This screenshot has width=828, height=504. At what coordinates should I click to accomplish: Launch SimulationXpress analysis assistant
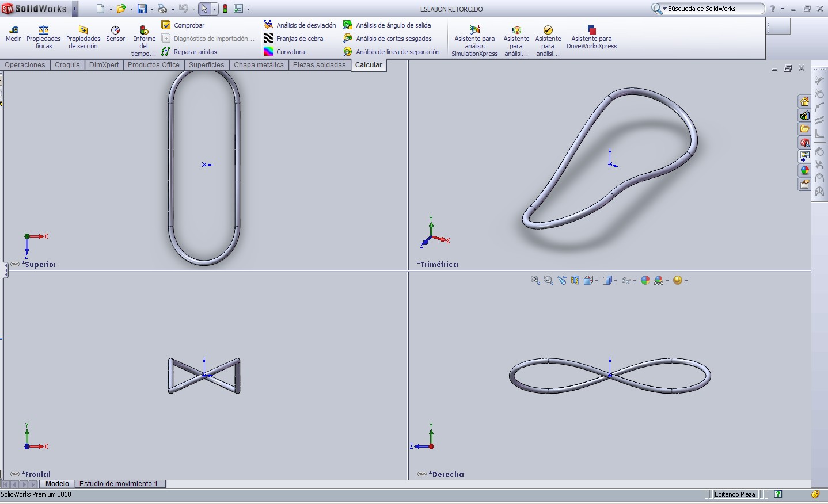point(474,41)
